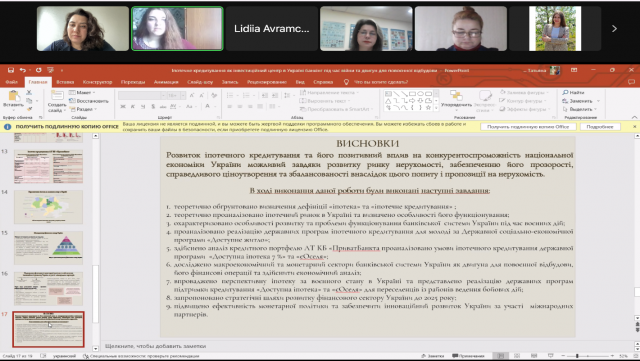640x361 pixels.
Task: Open the Макет layout dropdown
Action: pyautogui.click(x=82, y=93)
